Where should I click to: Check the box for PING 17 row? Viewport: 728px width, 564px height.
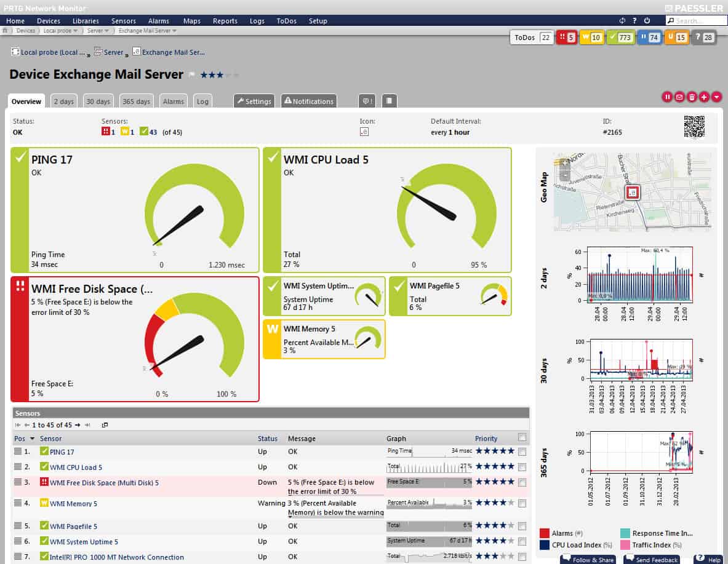(522, 451)
